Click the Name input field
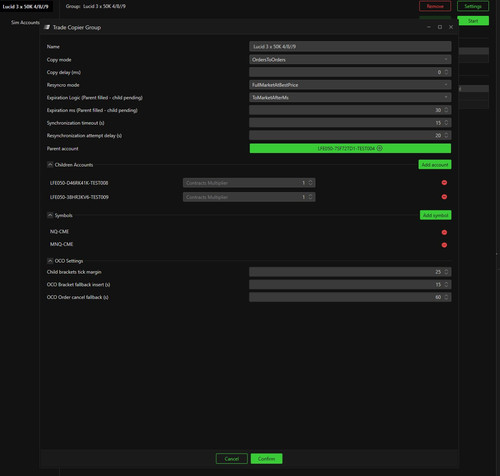The height and width of the screenshot is (476, 500). pyautogui.click(x=350, y=46)
